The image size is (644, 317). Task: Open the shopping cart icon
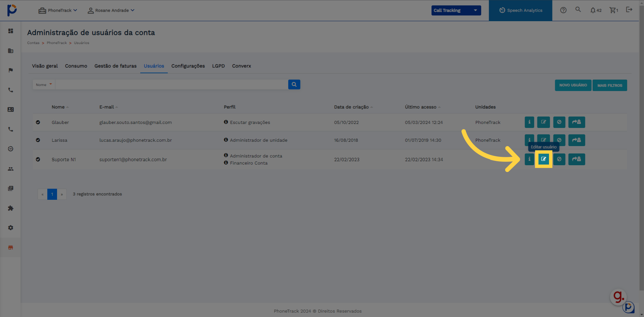(x=614, y=10)
